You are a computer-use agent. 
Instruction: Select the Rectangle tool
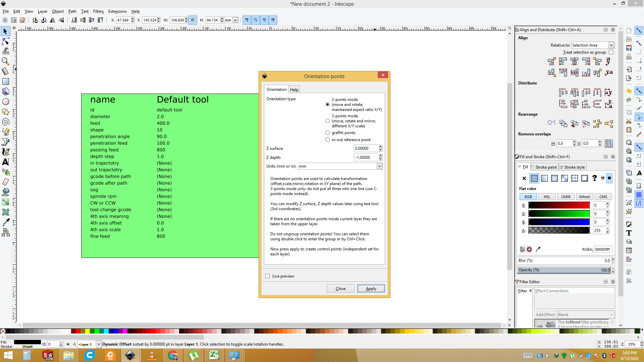click(6, 81)
